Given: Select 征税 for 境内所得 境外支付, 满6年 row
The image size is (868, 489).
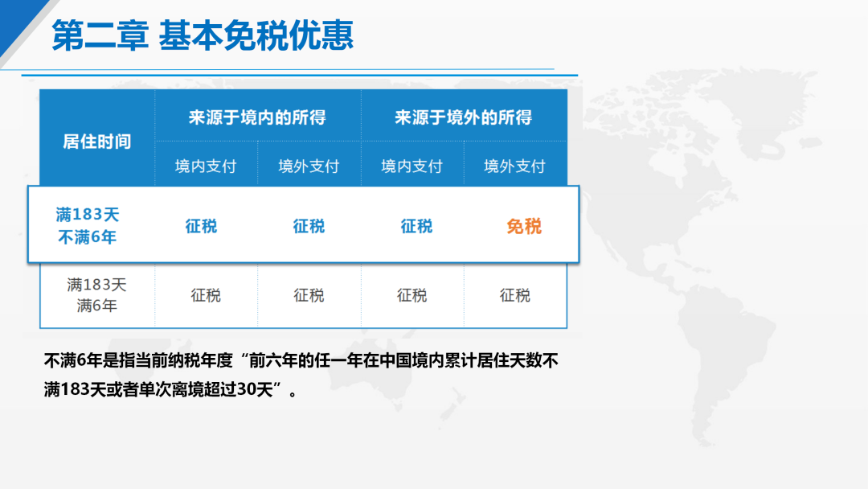Looking at the screenshot, I should click(309, 296).
